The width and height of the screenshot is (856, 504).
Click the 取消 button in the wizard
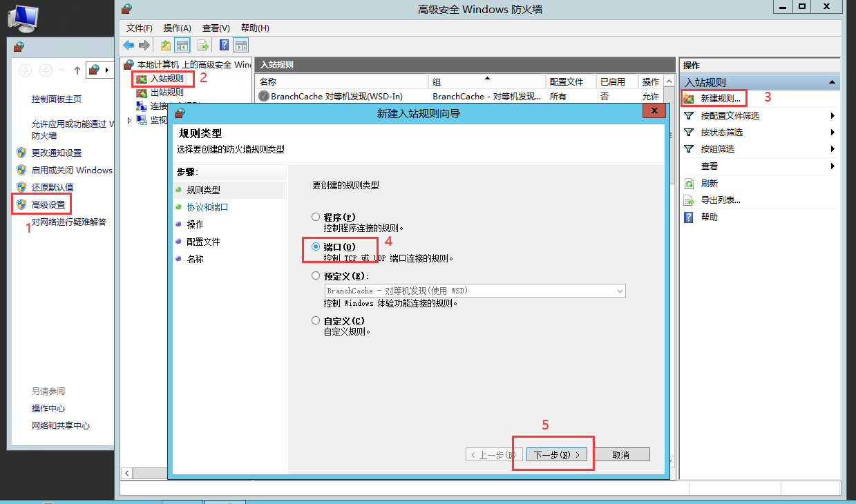[x=621, y=455]
